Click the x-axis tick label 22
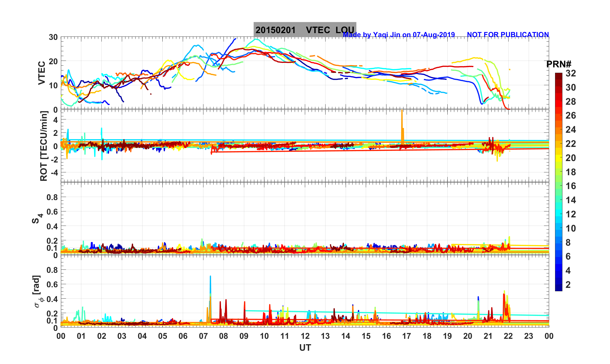The height and width of the screenshot is (364, 610). click(508, 336)
